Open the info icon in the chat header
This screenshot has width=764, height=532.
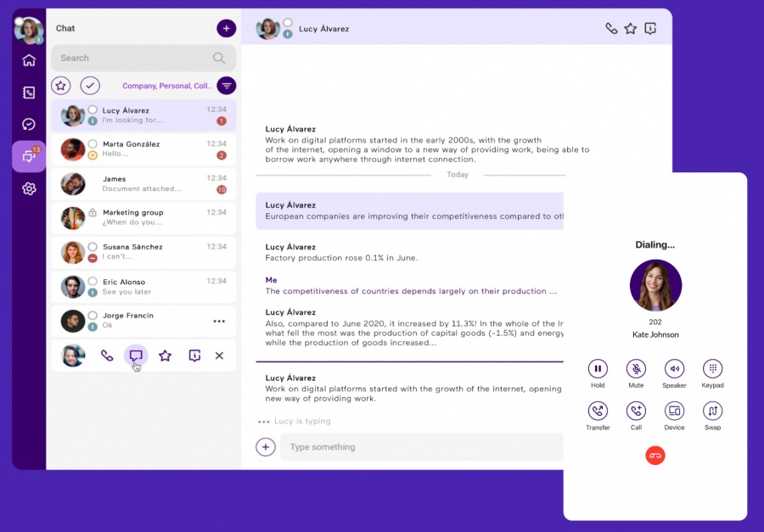(x=650, y=28)
